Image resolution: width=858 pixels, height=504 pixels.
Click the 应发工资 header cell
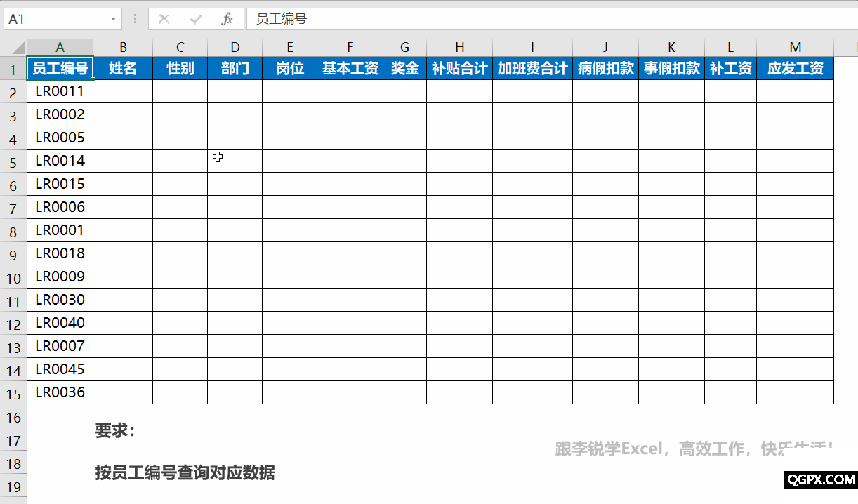tap(796, 68)
